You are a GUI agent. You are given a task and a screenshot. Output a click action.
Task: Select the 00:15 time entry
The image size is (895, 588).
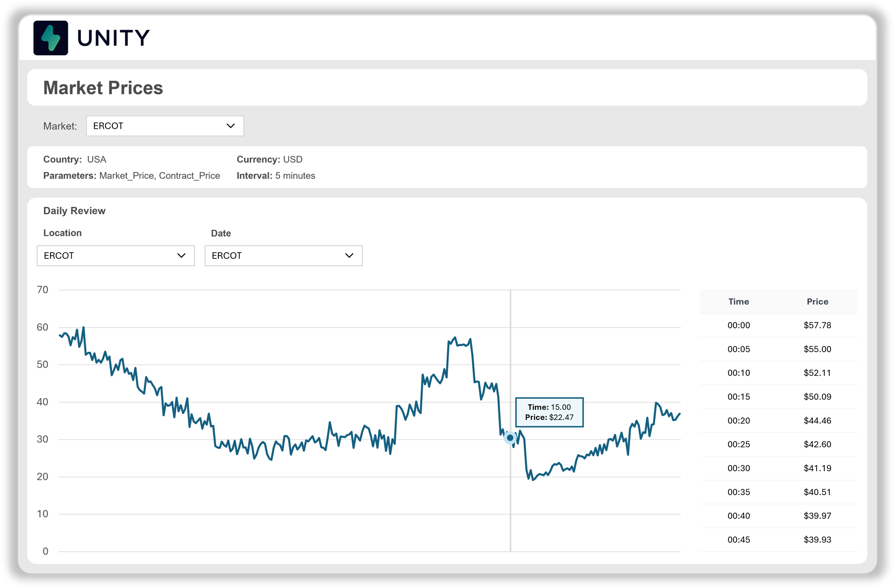coord(738,397)
